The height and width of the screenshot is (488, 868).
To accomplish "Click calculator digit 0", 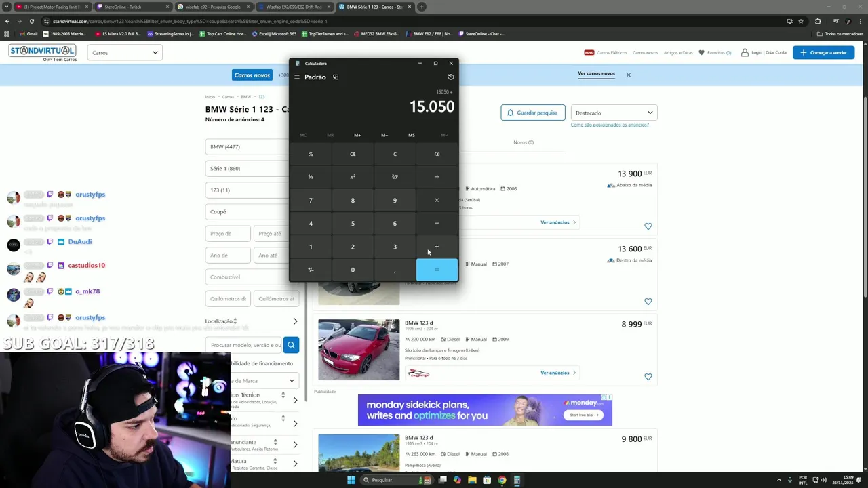I will pyautogui.click(x=353, y=270).
